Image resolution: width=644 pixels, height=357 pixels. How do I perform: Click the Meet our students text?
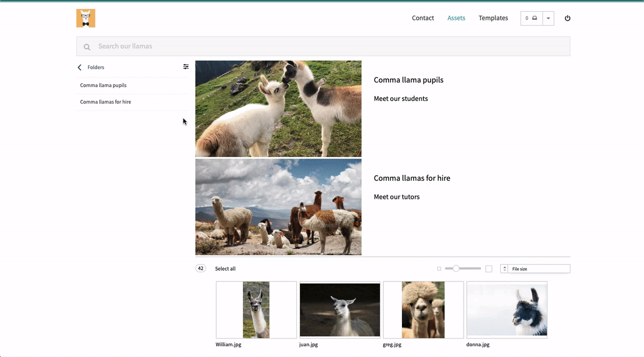[401, 99]
